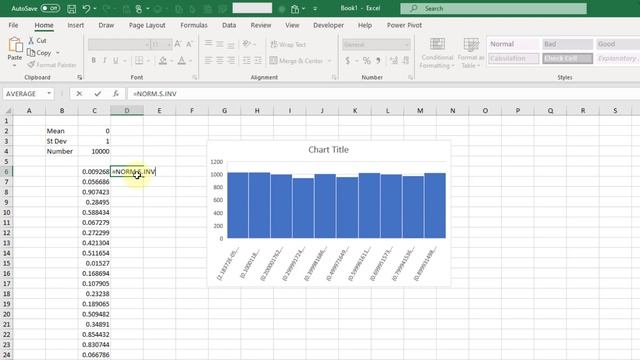Open the number format dropdown
This screenshot has width=640, height=360.
[x=407, y=44]
